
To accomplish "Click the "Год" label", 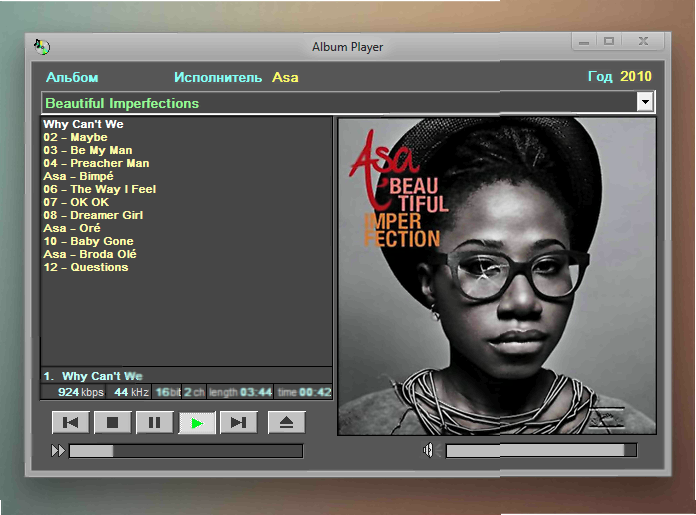I will click(600, 76).
